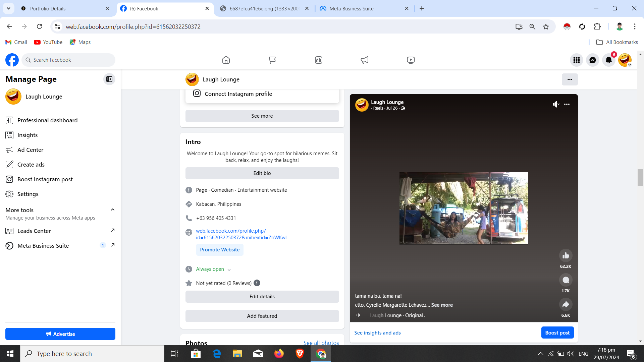Click the Boost post button

point(557,333)
